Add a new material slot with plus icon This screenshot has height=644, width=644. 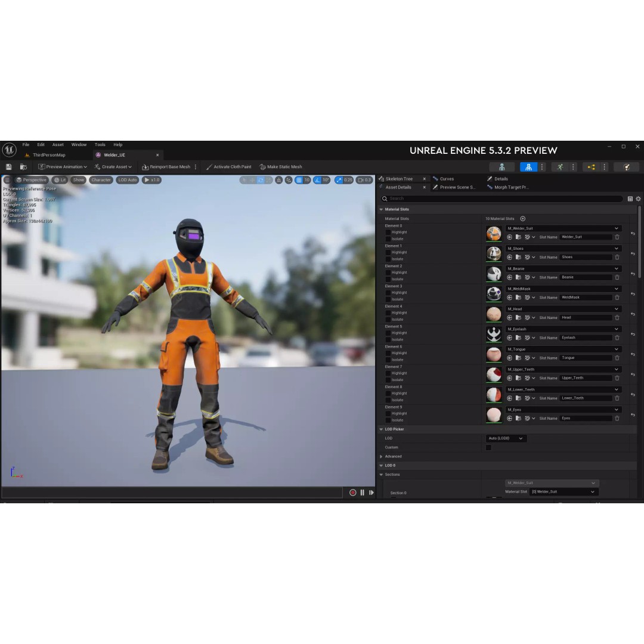click(523, 218)
